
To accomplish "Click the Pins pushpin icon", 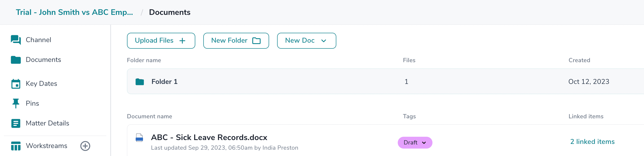I will [16, 103].
